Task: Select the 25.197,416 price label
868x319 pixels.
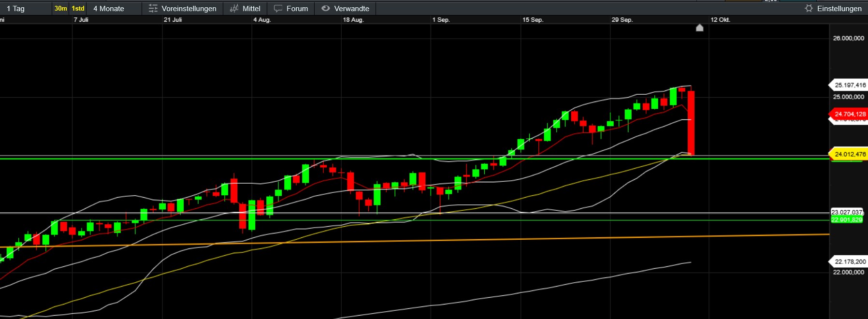Action: (x=849, y=85)
